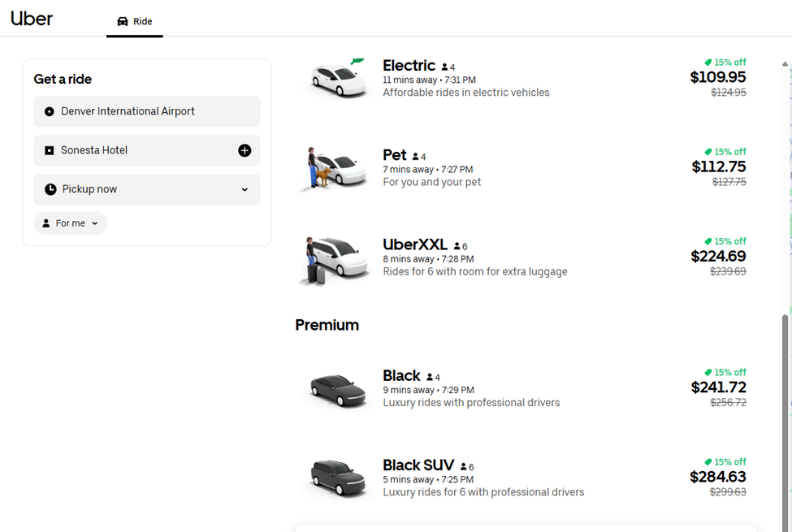Click the Black SUV price $284.63
Screen dimensions: 792x532
pyautogui.click(x=717, y=477)
